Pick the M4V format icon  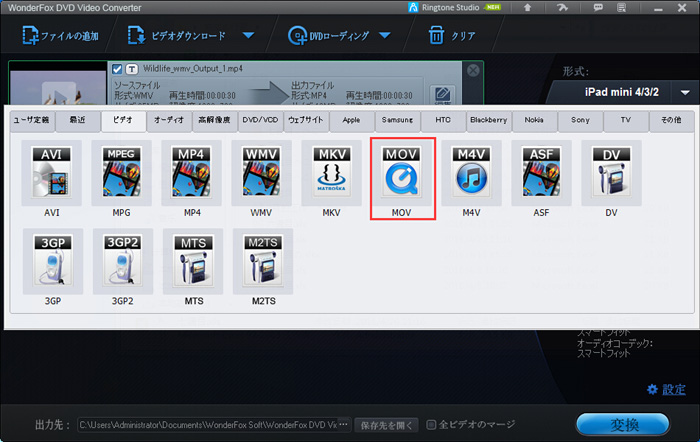point(471,173)
